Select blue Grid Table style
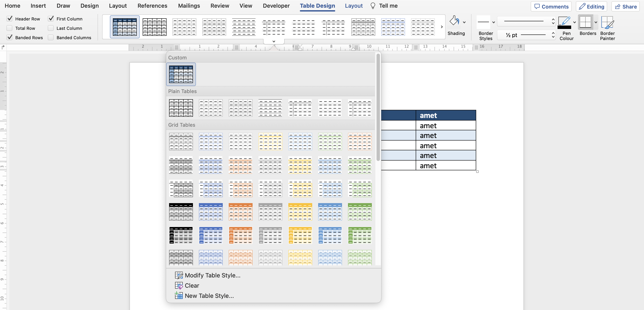Image resolution: width=644 pixels, height=310 pixels. click(x=211, y=142)
